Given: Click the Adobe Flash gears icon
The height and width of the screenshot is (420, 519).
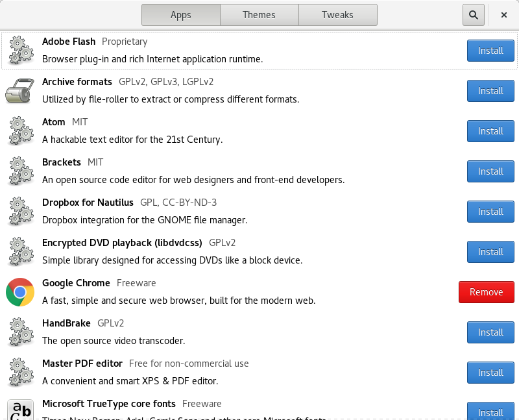Looking at the screenshot, I should pyautogui.click(x=20, y=51).
